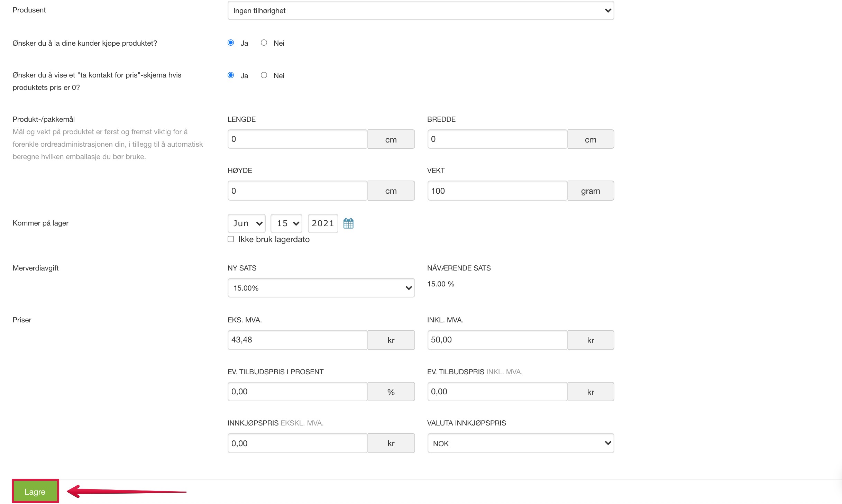Expand the Ny sats 15.00% dropdown
The image size is (842, 504).
tap(321, 288)
